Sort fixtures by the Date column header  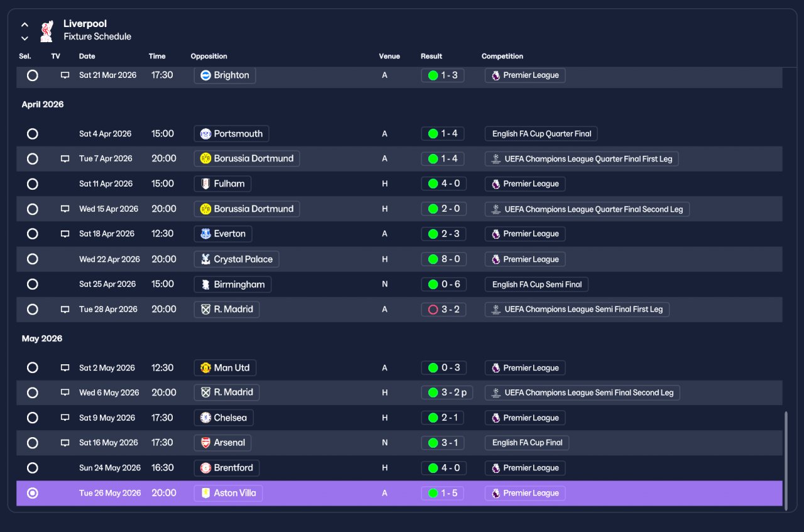[87, 57]
